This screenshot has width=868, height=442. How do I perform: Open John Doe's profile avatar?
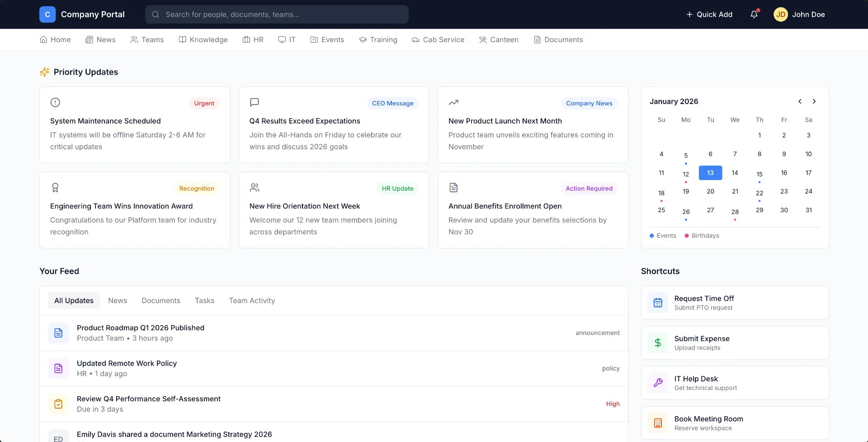780,14
